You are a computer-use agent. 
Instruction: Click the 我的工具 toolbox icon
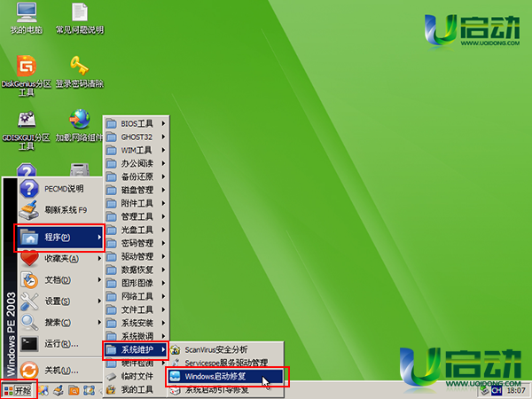point(111,389)
